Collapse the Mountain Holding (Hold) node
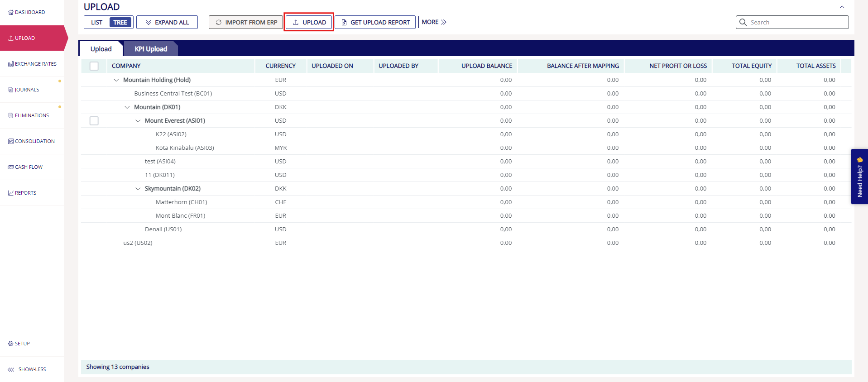868x382 pixels. 116,80
